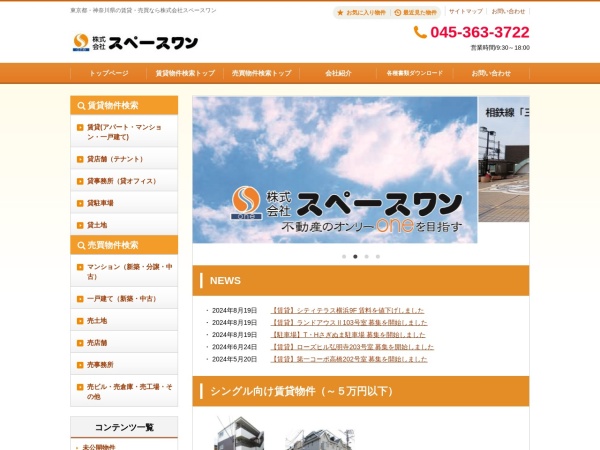Click arrow icon beside 貸店舗（テナント）
600x450 pixels.
coord(80,159)
